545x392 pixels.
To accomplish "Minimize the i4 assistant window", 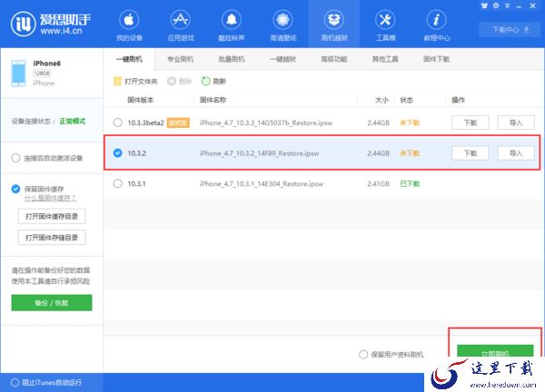I will [x=519, y=6].
